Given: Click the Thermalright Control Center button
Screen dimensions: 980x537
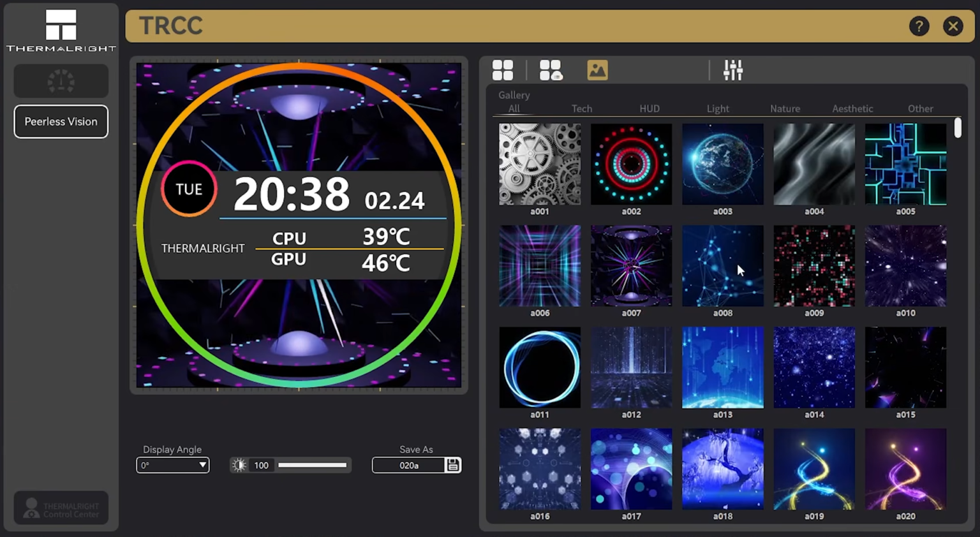Looking at the screenshot, I should 61,508.
